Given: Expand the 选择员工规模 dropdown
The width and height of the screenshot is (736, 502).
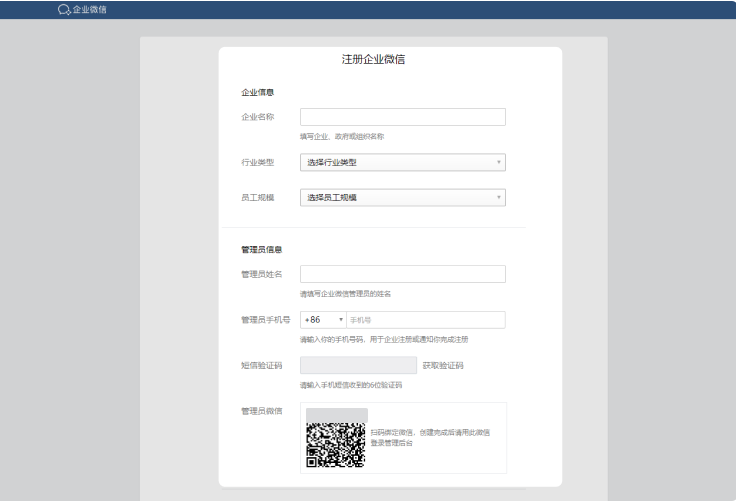Looking at the screenshot, I should 402,197.
